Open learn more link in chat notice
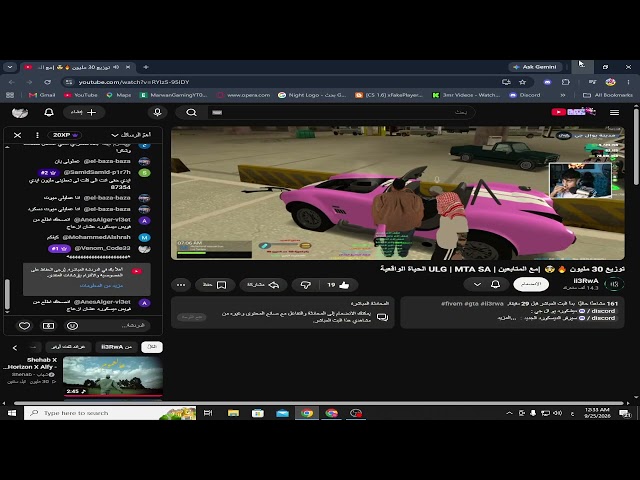 click(x=101, y=285)
